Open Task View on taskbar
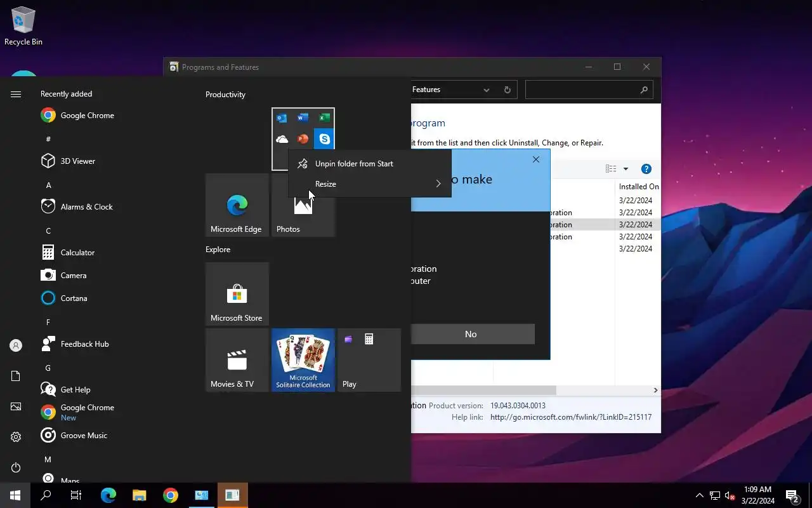This screenshot has height=508, width=812. (76, 495)
